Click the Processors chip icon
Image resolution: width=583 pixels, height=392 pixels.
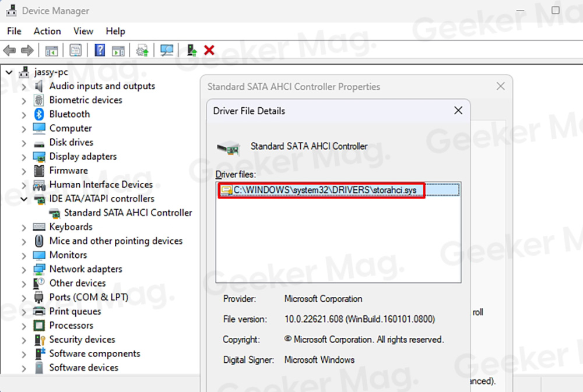[38, 326]
